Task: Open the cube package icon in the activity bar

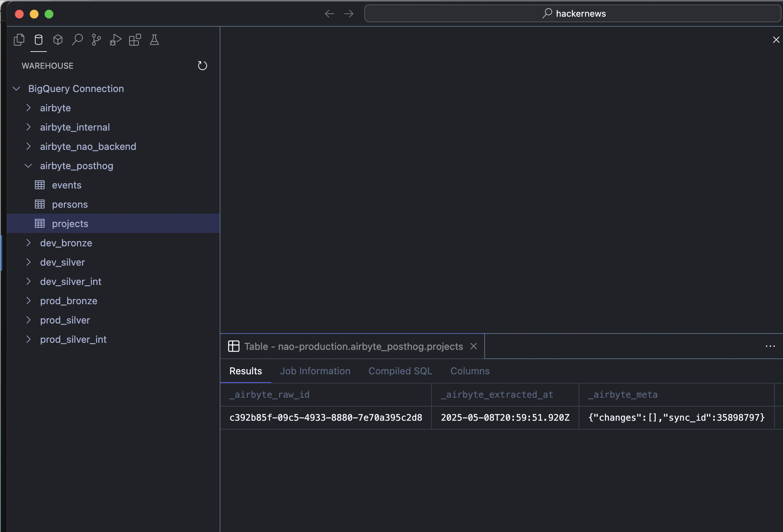Action: pyautogui.click(x=58, y=40)
